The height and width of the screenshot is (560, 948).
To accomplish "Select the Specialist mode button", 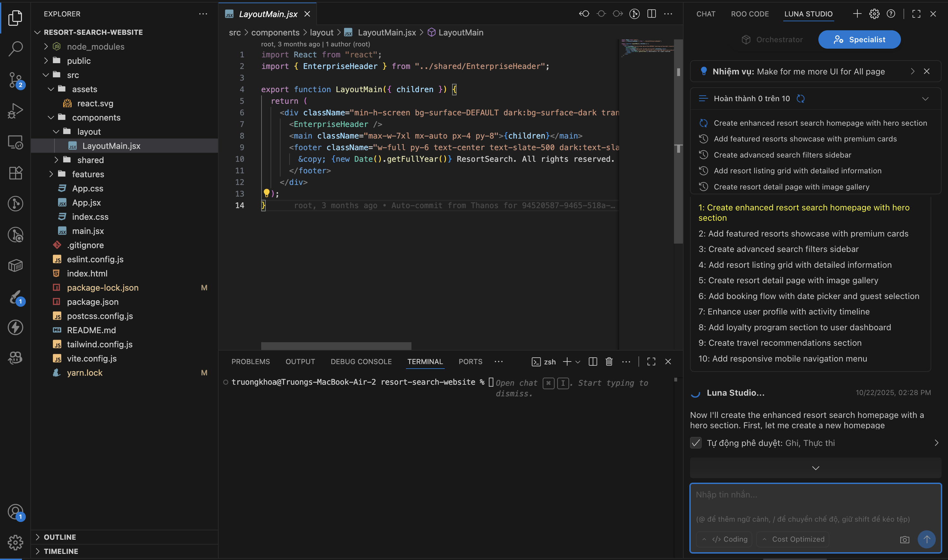I will pyautogui.click(x=859, y=40).
